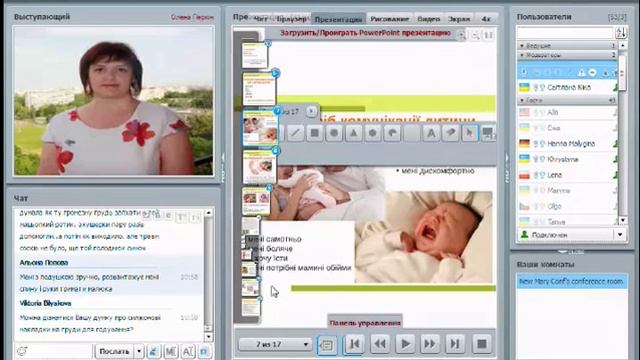Click users list scrollbar down arrow
Screen dimensions: 640x360
[x=622, y=220]
